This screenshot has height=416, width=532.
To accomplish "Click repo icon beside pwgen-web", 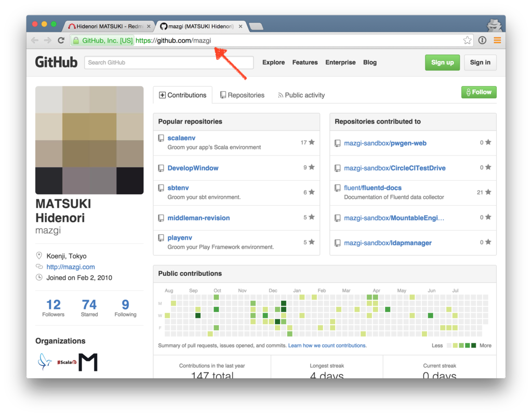I will coord(338,143).
